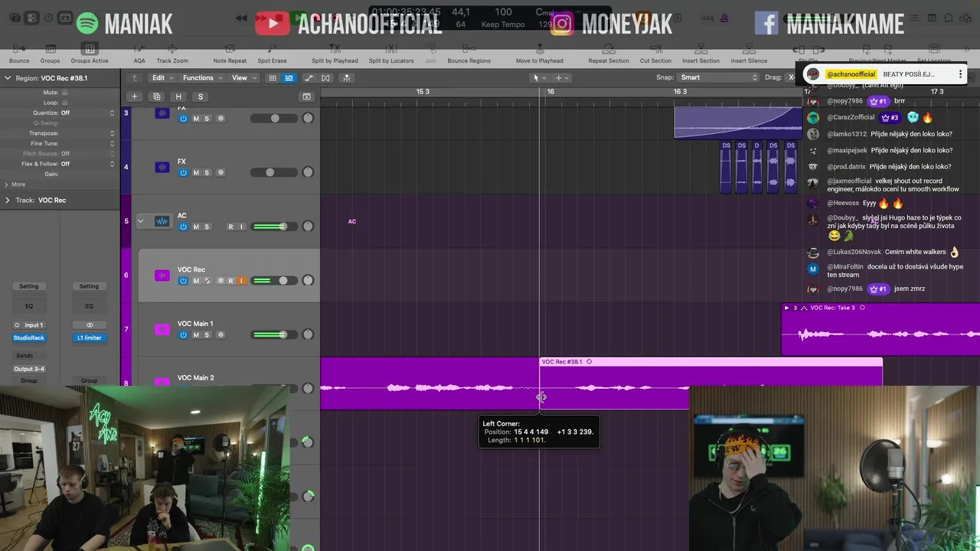Click the VOC Rec track instrument icon
Viewport: 980px width, 551px height.
click(x=162, y=275)
